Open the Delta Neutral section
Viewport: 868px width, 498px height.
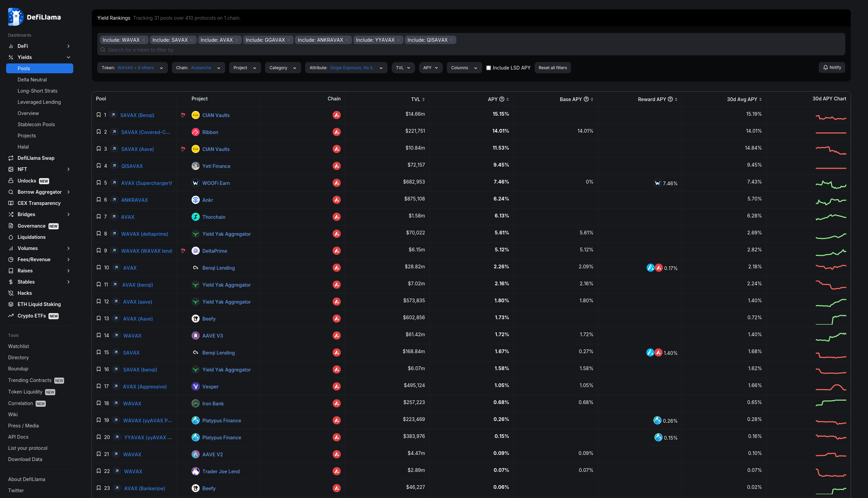32,79
